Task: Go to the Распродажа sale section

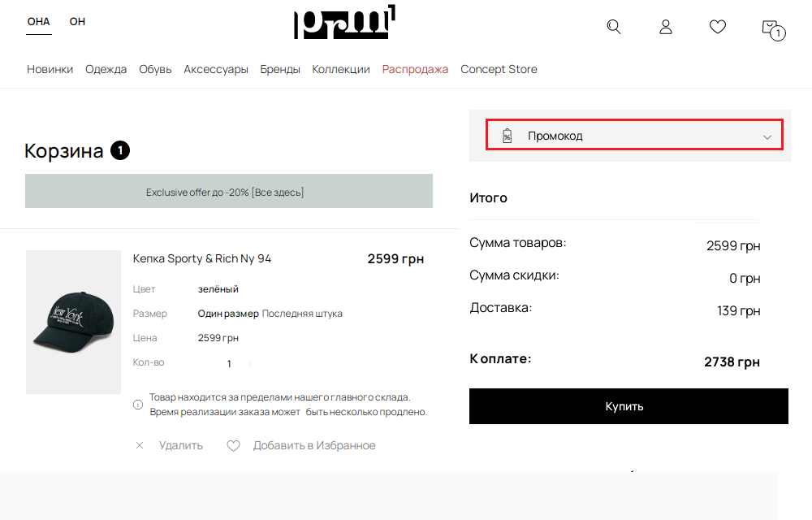Action: 415,69
